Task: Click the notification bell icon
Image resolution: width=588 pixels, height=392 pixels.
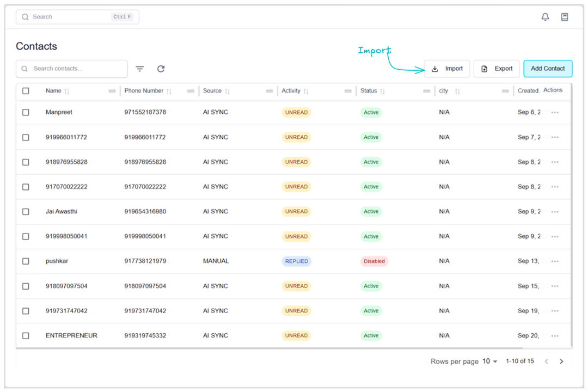Action: click(x=545, y=17)
